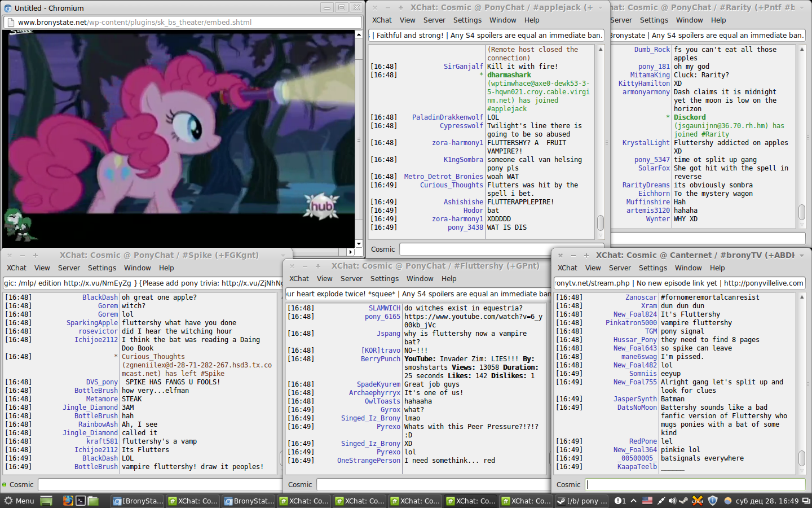This screenshot has width=812, height=508.
Task: Click the nickname KrystalLight in #Rarity chat
Action: point(646,143)
